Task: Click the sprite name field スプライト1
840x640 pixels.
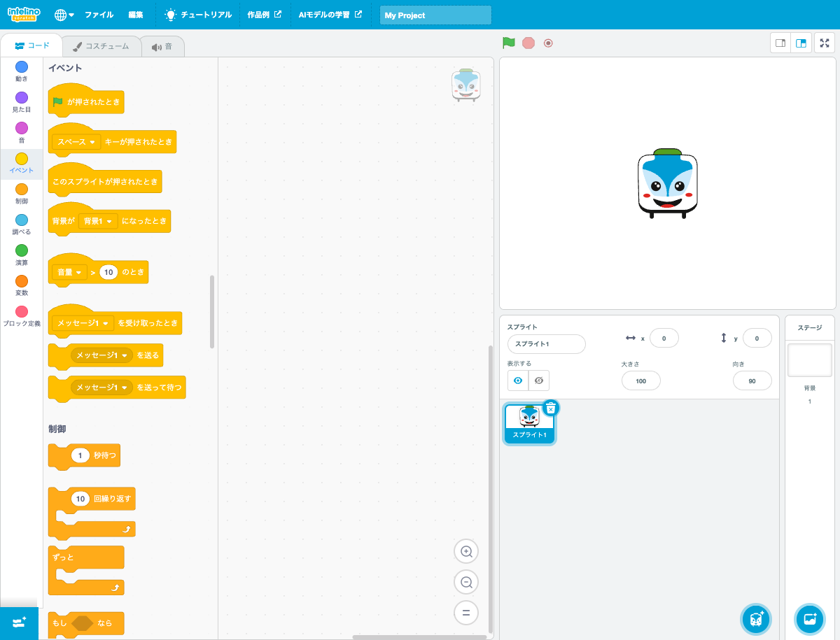Action: pyautogui.click(x=547, y=344)
